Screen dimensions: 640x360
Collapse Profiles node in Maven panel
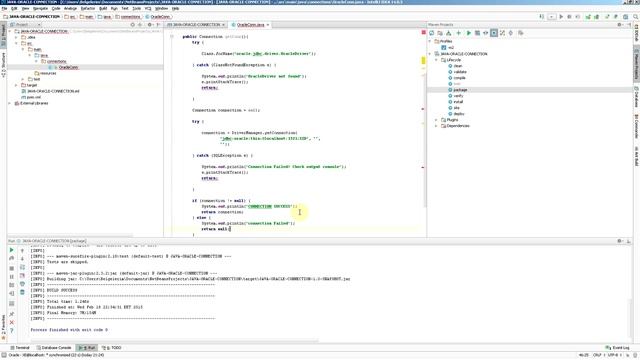[x=430, y=42]
